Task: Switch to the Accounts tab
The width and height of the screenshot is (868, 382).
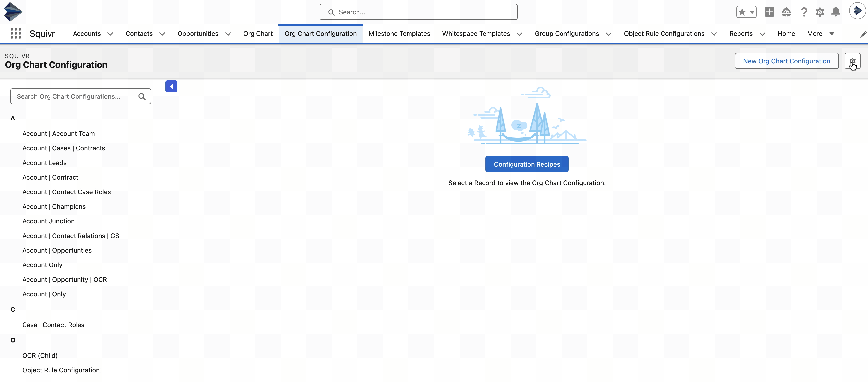Action: tap(87, 34)
